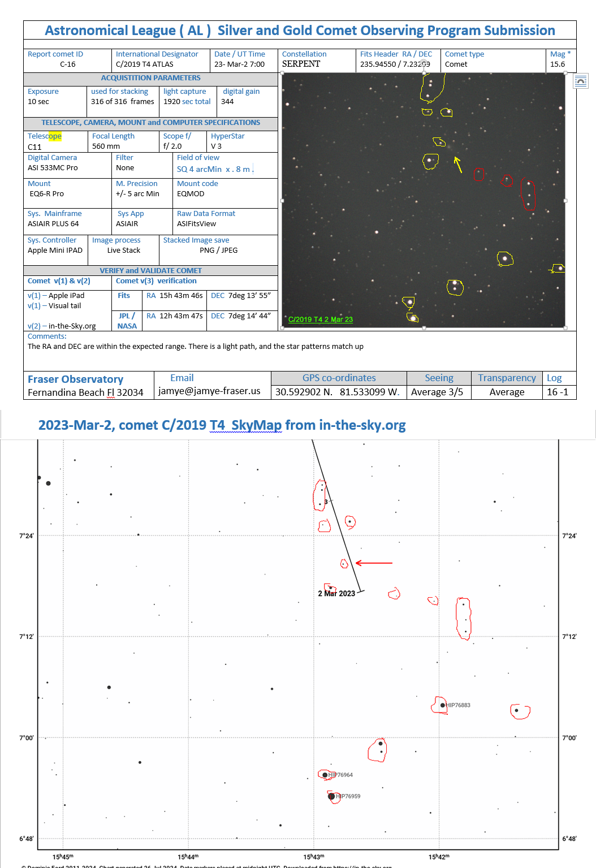Click the highlighted Telescope label
This screenshot has height=868, width=596.
[45, 136]
